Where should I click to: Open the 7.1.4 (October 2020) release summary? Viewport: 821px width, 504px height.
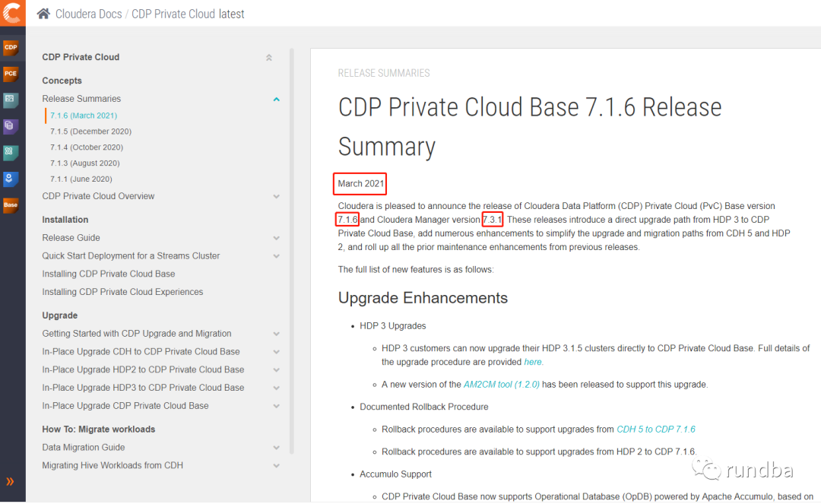[x=87, y=147]
